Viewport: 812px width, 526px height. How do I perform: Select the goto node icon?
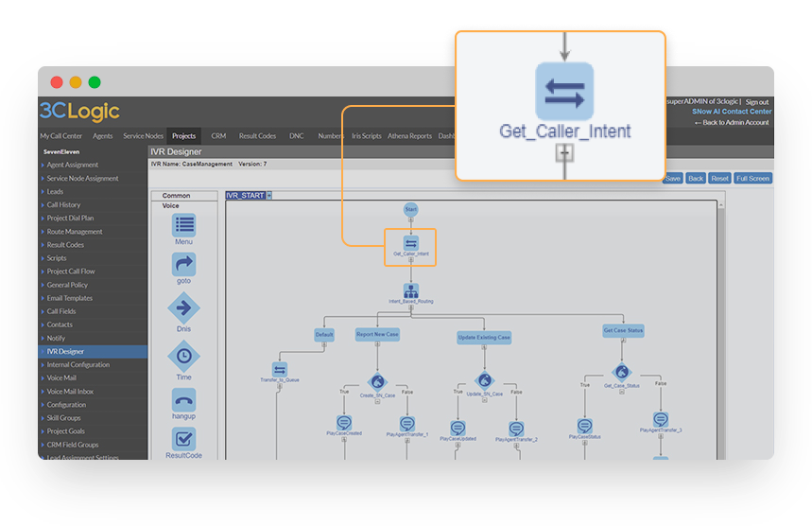coord(183,265)
